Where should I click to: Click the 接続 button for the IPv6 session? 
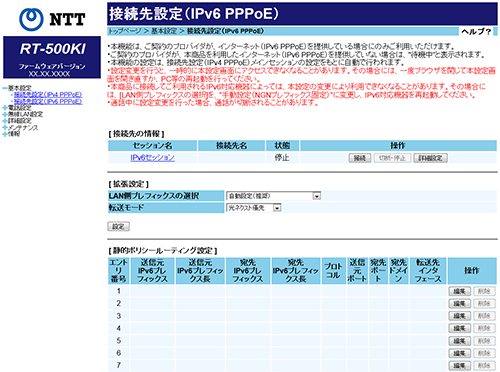(360, 158)
